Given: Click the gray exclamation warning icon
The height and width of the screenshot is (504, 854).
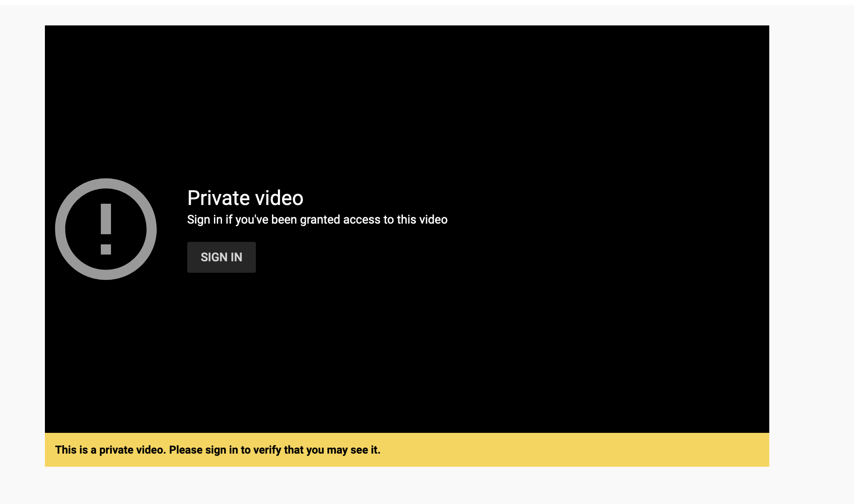Looking at the screenshot, I should [x=106, y=229].
